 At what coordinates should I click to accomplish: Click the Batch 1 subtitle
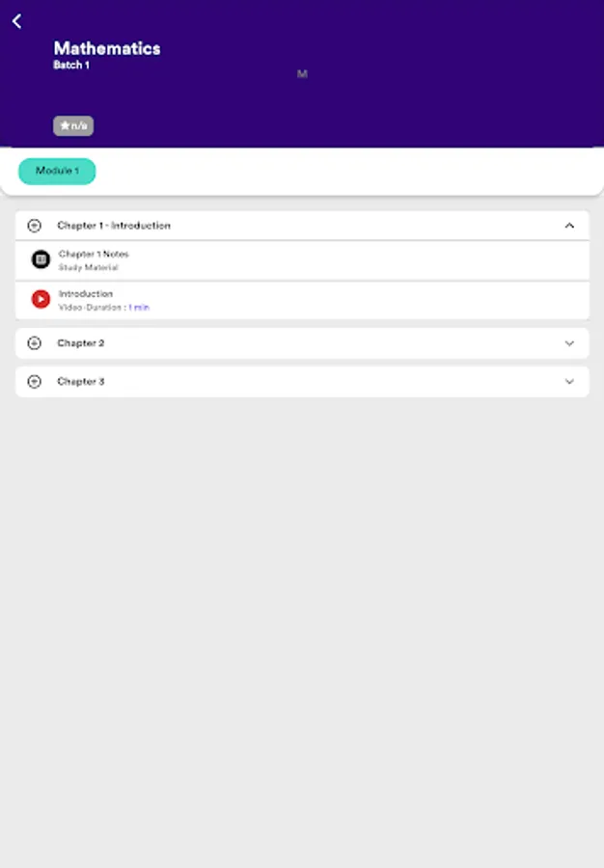[x=70, y=65]
